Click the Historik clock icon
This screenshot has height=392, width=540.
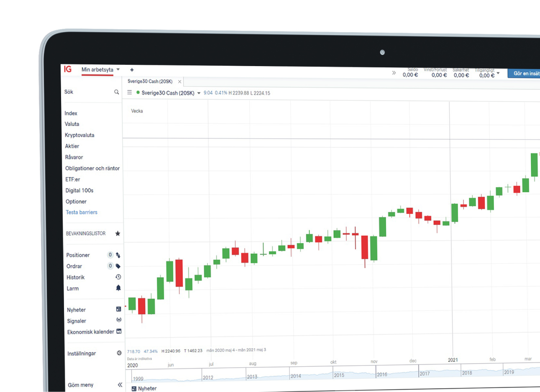click(x=118, y=277)
